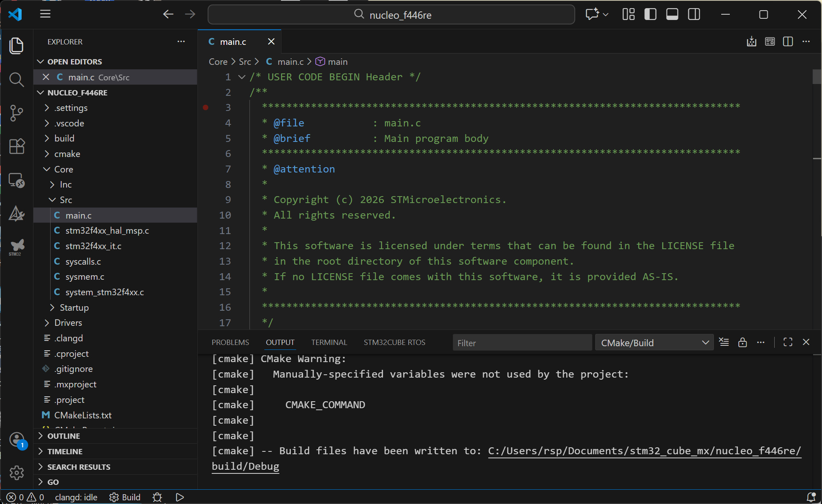Click the split editor icon
The height and width of the screenshot is (504, 822).
point(788,42)
